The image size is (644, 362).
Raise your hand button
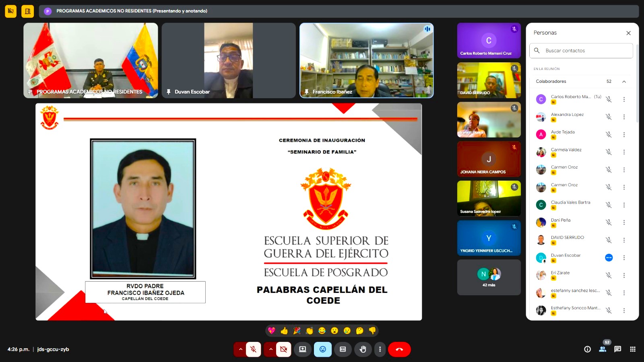[363, 349]
